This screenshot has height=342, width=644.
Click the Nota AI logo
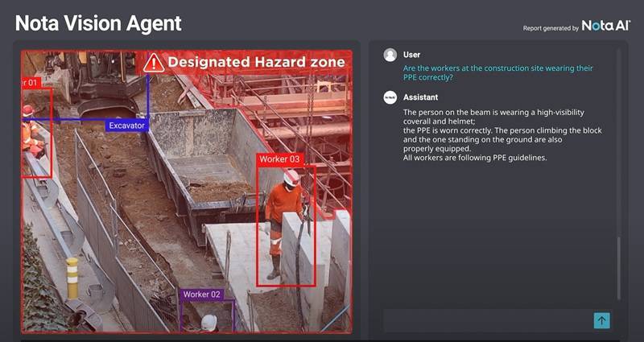coord(605,27)
